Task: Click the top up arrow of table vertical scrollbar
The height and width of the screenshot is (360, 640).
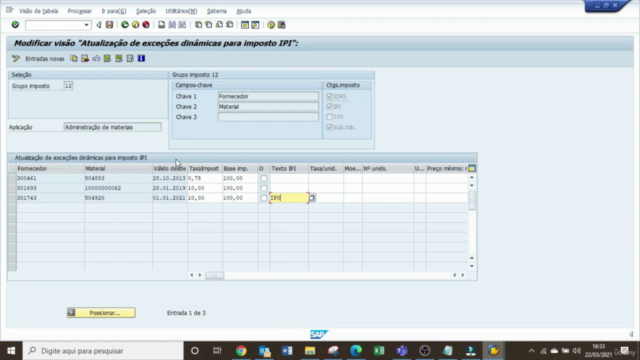Action: point(472,177)
